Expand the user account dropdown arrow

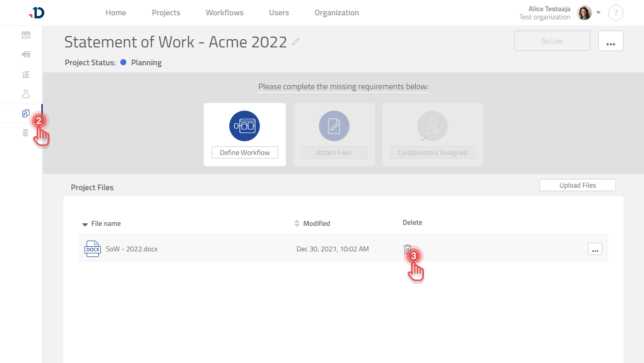[x=599, y=13]
